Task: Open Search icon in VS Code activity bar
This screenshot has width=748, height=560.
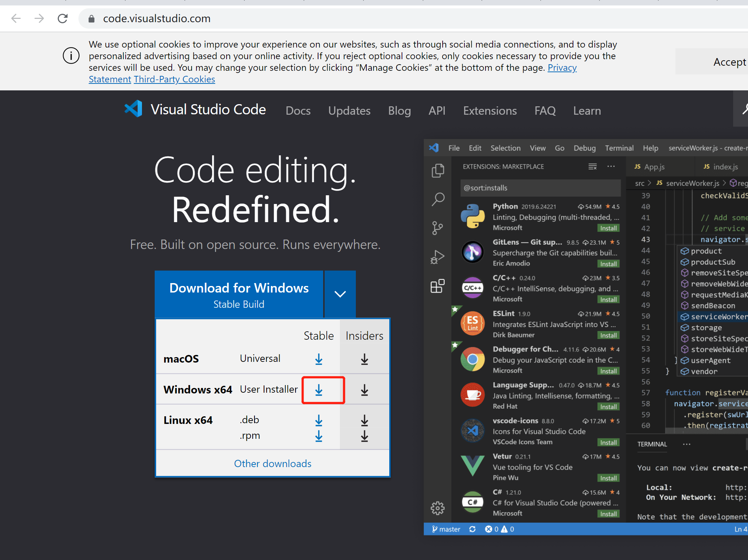Action: click(x=438, y=199)
